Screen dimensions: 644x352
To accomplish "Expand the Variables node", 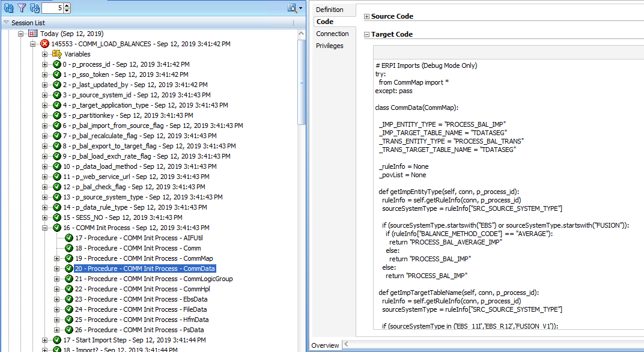I will (44, 54).
